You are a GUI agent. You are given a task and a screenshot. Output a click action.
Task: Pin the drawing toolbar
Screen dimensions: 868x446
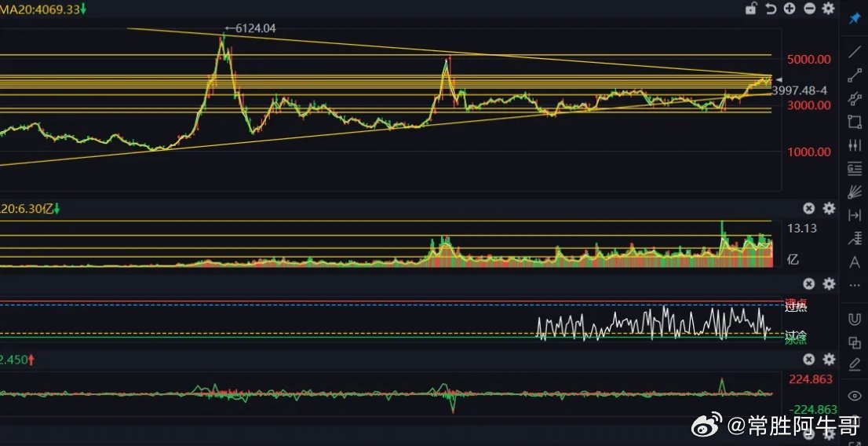855,18
